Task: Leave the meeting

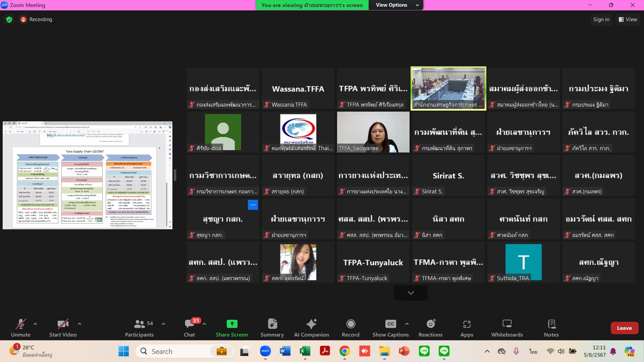Action: (x=624, y=328)
